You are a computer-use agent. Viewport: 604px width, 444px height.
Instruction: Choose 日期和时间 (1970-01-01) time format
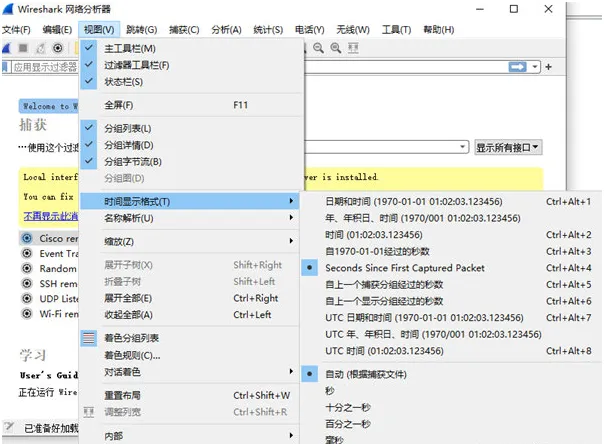point(451,201)
